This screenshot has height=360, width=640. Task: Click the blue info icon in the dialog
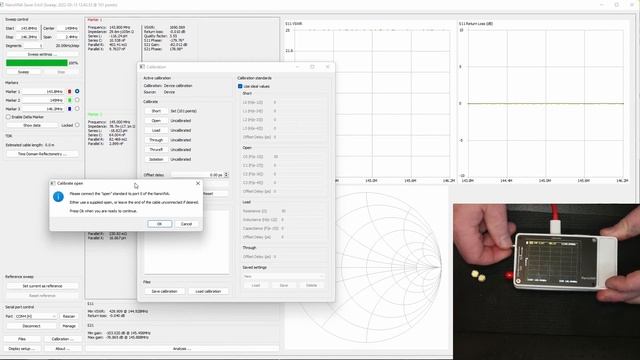pyautogui.click(x=58, y=197)
